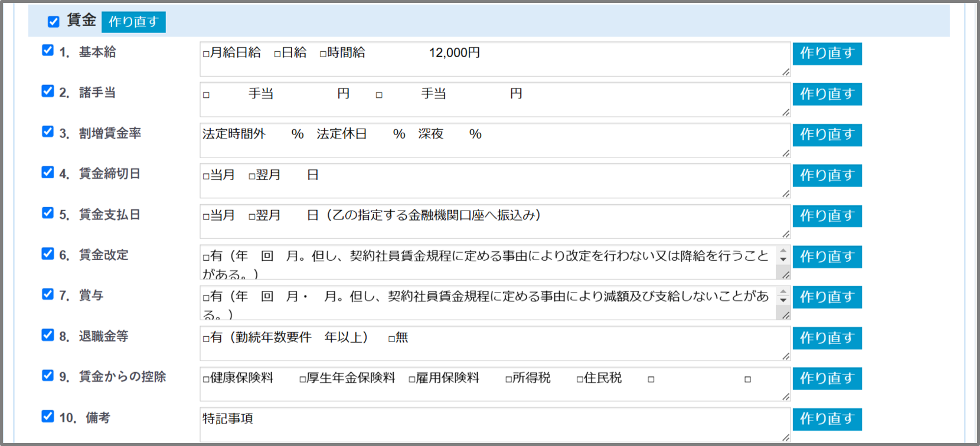Click 作り直す for the 賃金改定 row
This screenshot has width=980, height=446.
[827, 257]
